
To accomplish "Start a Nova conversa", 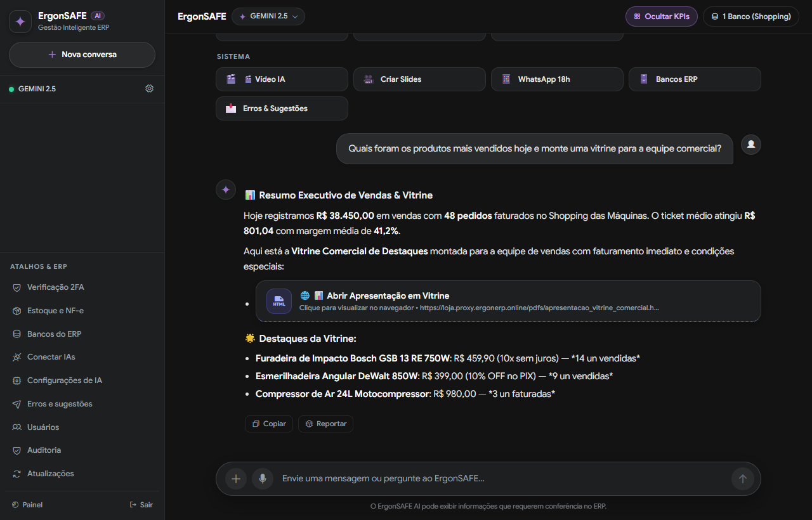I will point(82,55).
